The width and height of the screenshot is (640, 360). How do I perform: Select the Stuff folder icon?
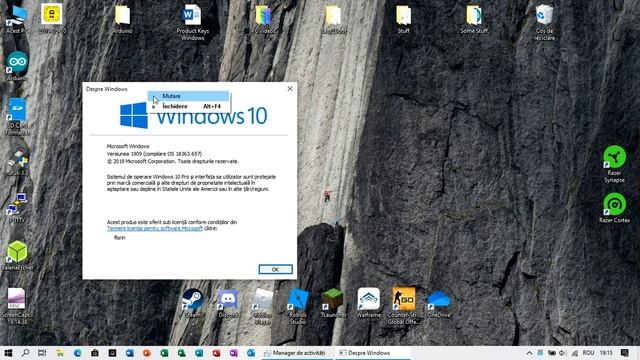point(403,19)
